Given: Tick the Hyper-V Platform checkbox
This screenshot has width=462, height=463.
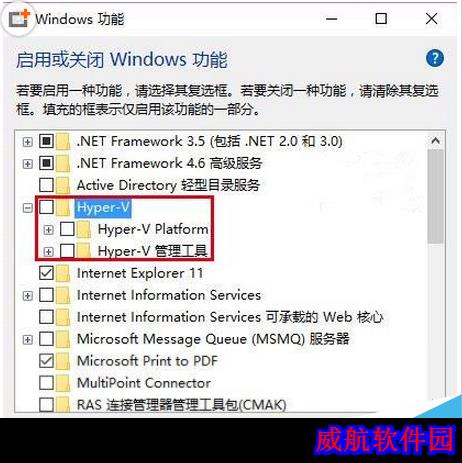Looking at the screenshot, I should [x=67, y=229].
